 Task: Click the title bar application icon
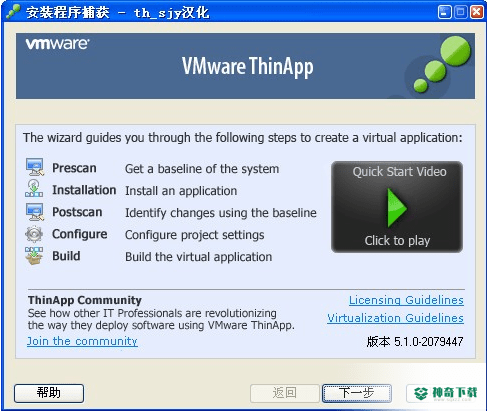13,12
